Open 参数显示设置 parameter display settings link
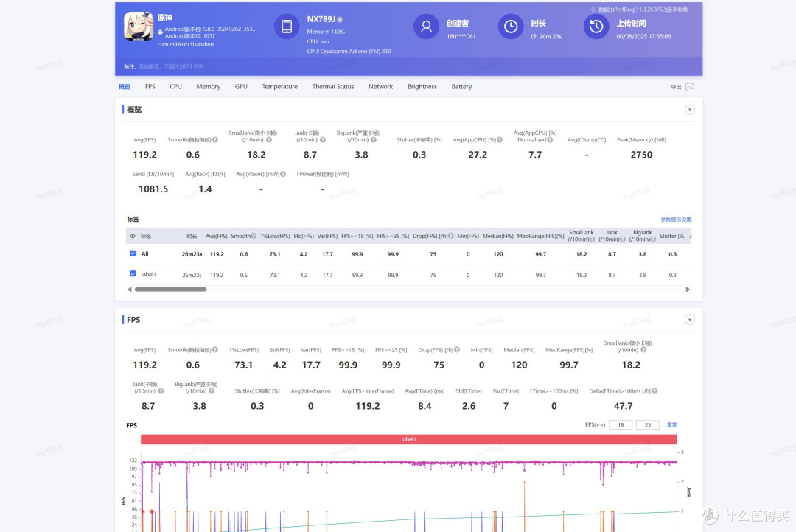Viewport: 796px width, 532px height. (676, 220)
